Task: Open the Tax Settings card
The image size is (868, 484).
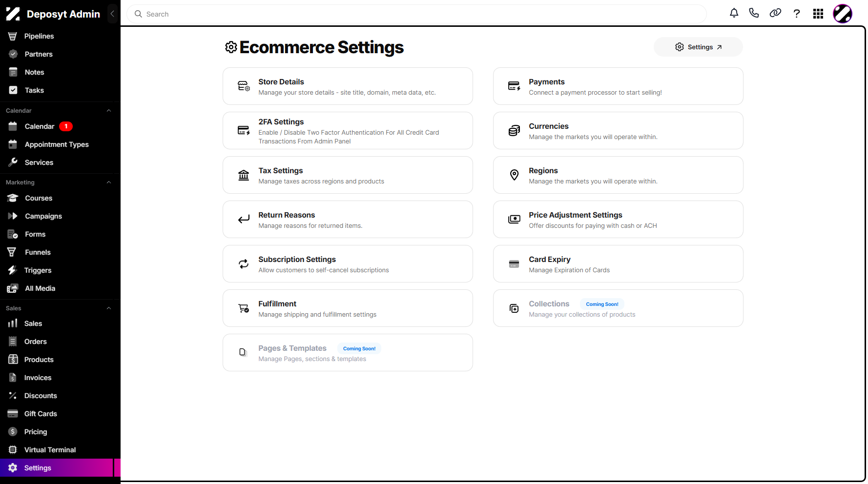Action: [x=348, y=175]
